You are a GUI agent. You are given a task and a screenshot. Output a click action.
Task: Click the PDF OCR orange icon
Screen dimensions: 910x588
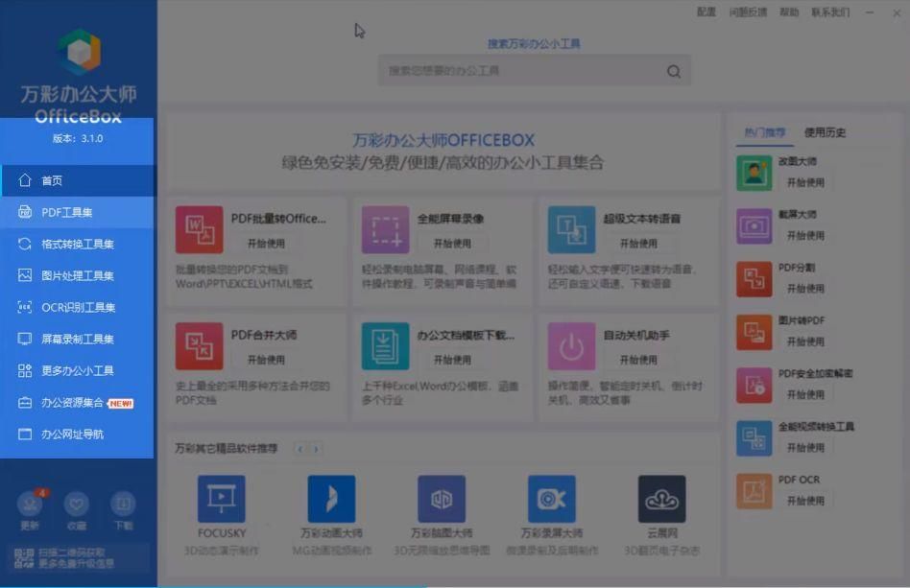click(x=754, y=491)
